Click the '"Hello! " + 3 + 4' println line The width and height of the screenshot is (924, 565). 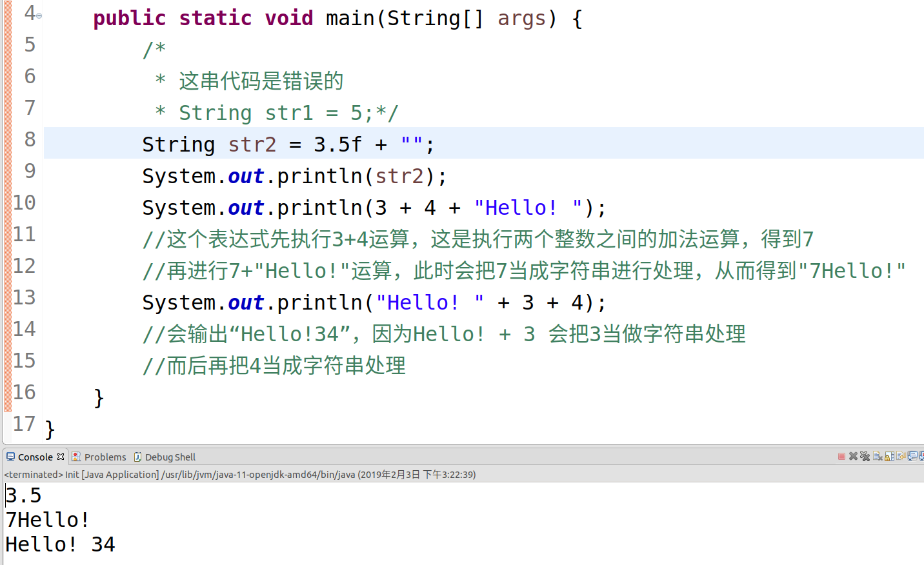coord(374,302)
